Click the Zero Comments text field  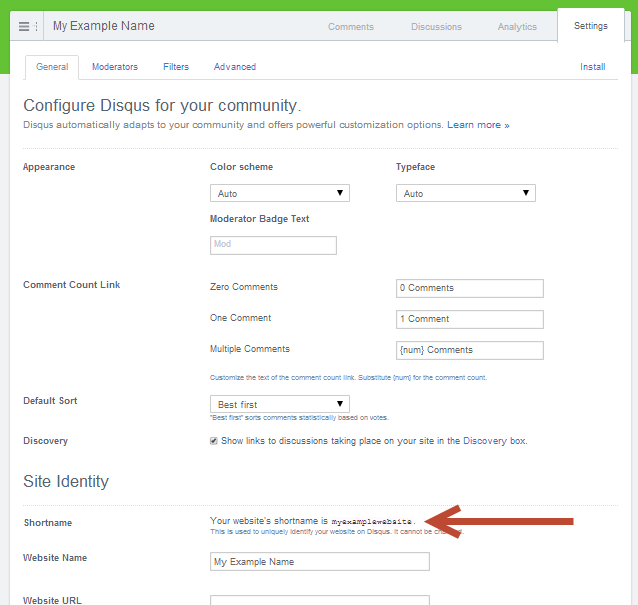click(469, 288)
